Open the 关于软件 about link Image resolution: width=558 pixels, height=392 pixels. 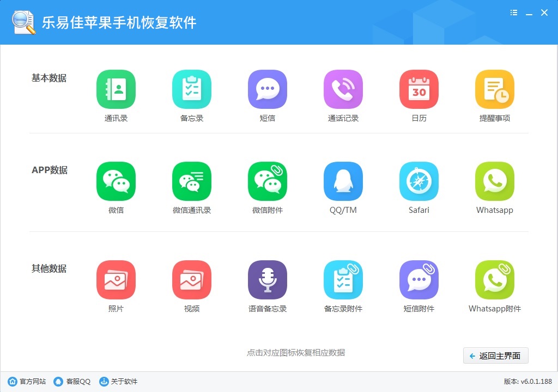[x=118, y=382]
